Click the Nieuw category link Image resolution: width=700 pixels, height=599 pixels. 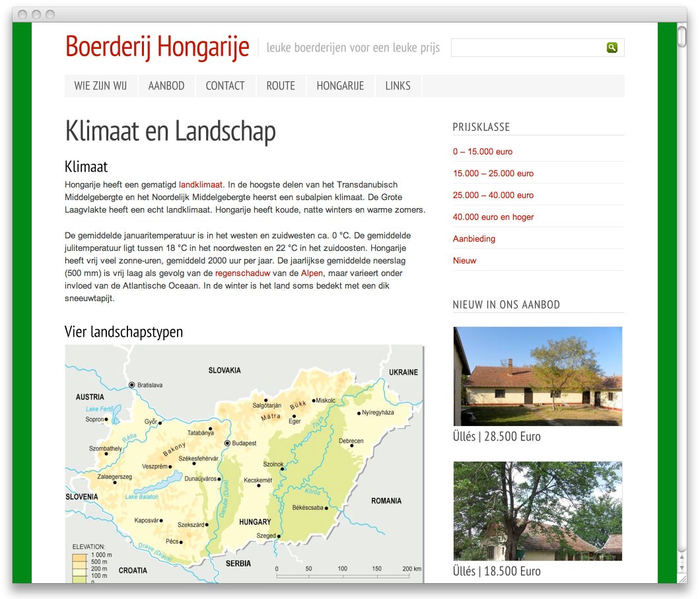[464, 261]
